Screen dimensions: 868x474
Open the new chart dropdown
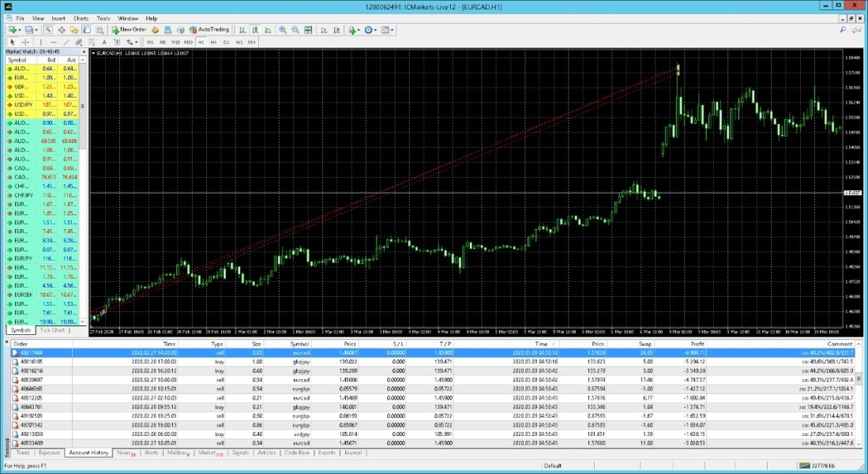(x=20, y=30)
